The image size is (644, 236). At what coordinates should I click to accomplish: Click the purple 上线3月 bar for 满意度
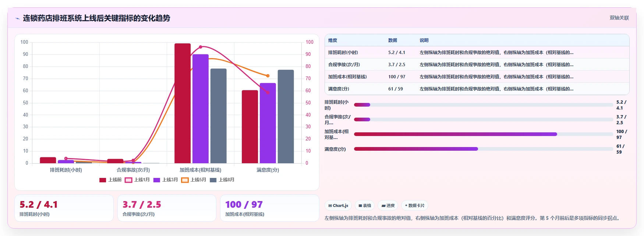point(268,123)
